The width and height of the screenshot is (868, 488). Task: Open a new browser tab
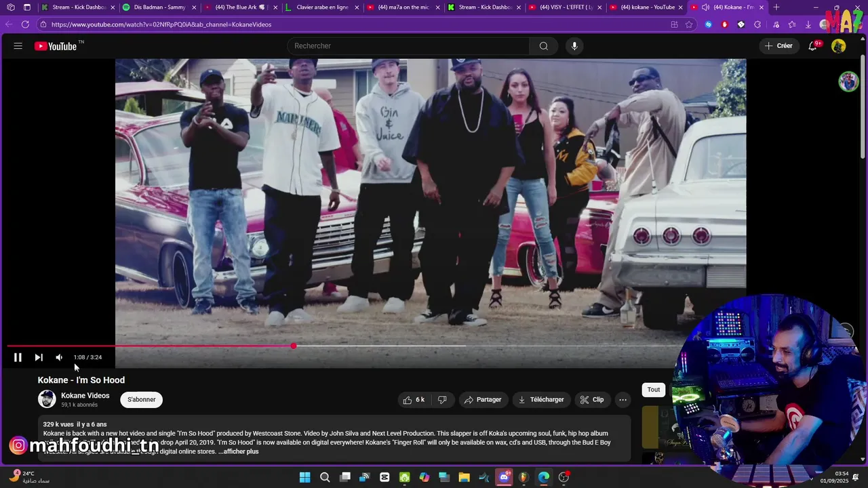(x=776, y=7)
